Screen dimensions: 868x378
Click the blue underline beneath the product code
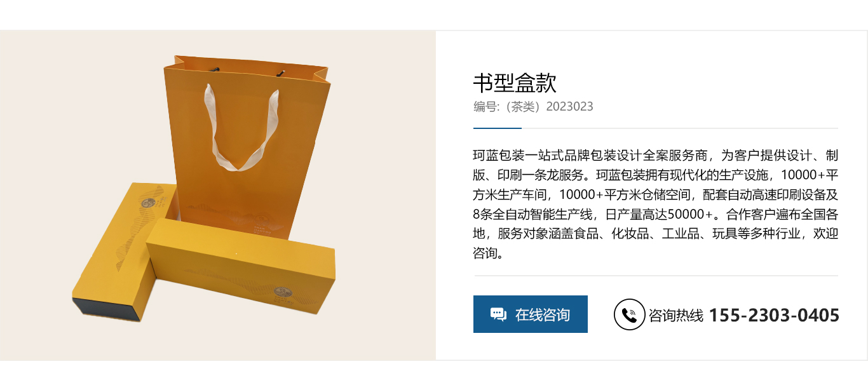[x=498, y=128]
